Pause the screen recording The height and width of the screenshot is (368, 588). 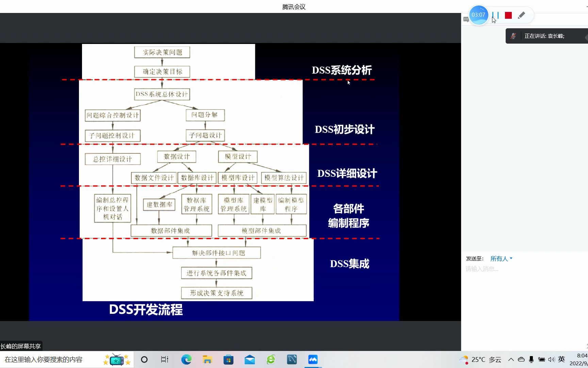tap(495, 15)
